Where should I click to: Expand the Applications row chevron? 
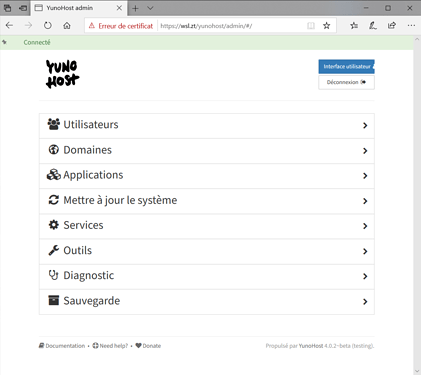[x=365, y=176]
